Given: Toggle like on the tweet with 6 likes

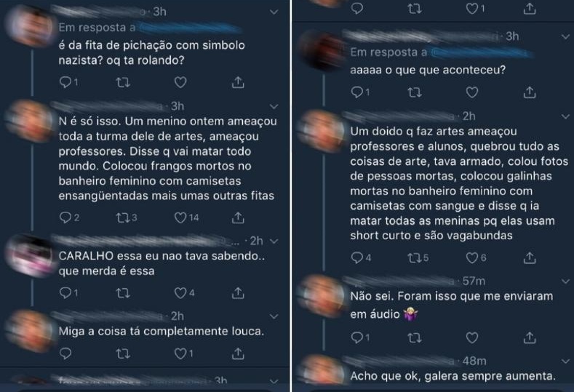Looking at the screenshot, I should pyautogui.click(x=476, y=258).
